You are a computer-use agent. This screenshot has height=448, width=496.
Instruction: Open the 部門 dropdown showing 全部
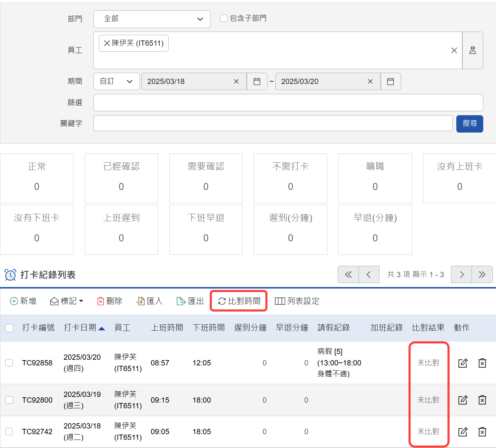pyautogui.click(x=152, y=19)
